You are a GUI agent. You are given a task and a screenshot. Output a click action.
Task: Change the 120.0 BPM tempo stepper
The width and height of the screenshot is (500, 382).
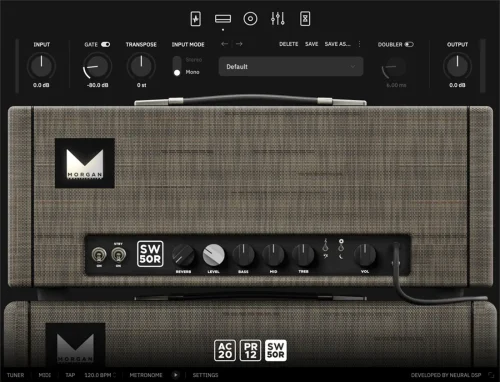(114, 375)
